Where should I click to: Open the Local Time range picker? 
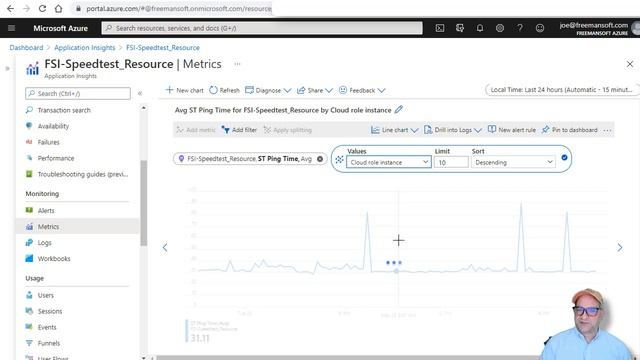561,90
